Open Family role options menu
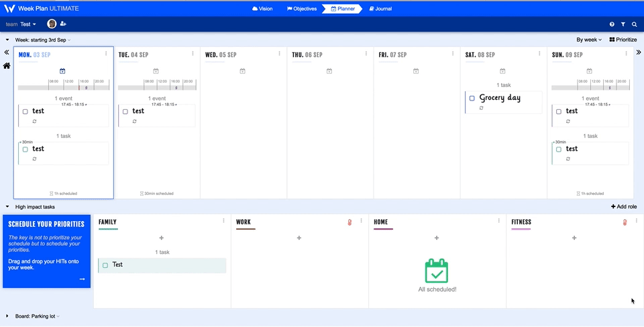This screenshot has width=644, height=327. (224, 220)
